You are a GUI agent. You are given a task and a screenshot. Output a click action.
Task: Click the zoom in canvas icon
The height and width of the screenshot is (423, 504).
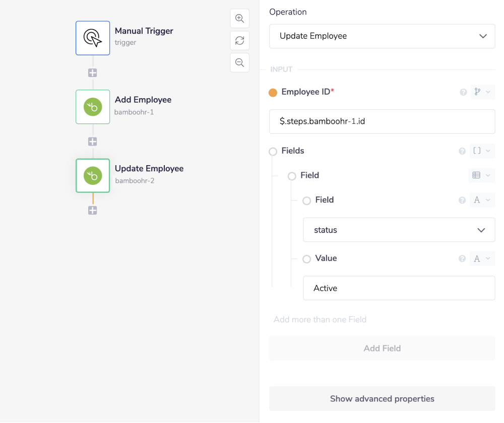240,18
